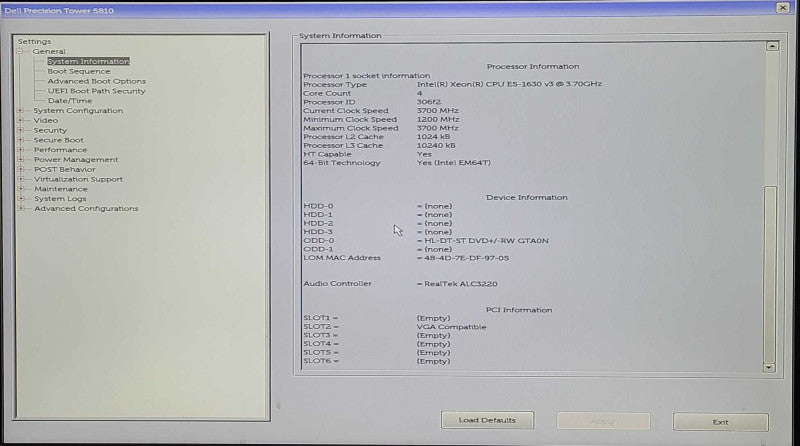Select the POST Behavior label
The image size is (800, 446).
point(64,169)
